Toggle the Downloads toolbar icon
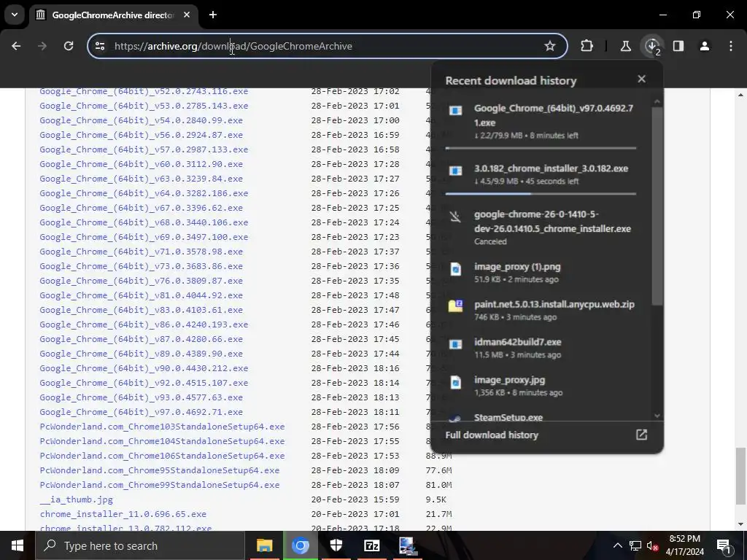 tap(651, 46)
